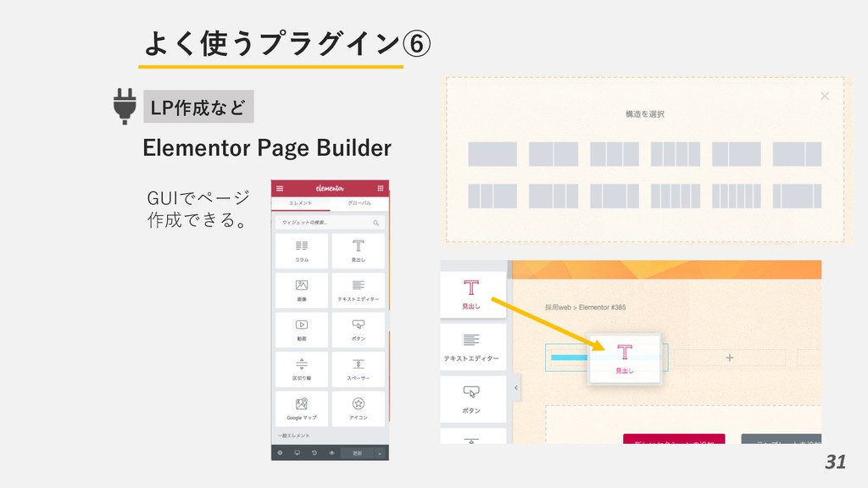Select the 動画 widget

(302, 330)
